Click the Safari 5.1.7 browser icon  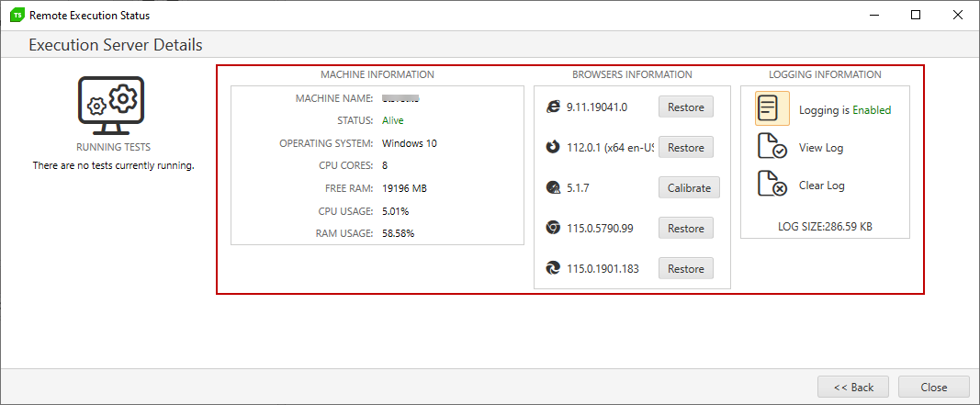pyautogui.click(x=553, y=188)
